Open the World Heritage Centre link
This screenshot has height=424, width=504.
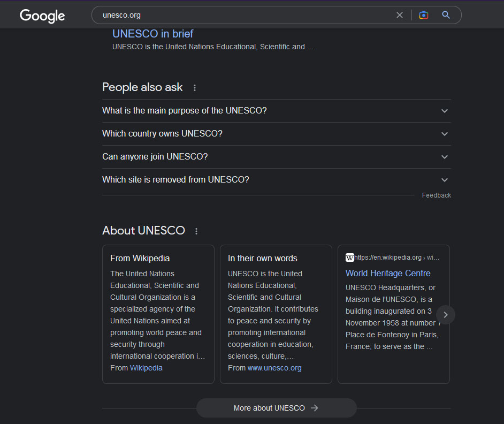pyautogui.click(x=388, y=273)
